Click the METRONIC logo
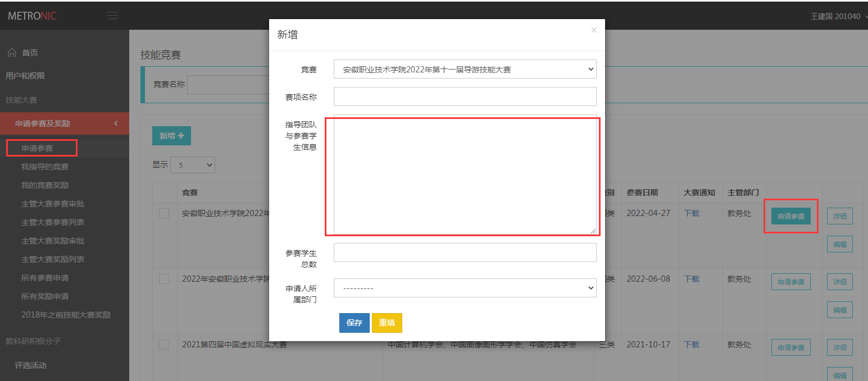Screen dimensions: 868x381 point(32,16)
